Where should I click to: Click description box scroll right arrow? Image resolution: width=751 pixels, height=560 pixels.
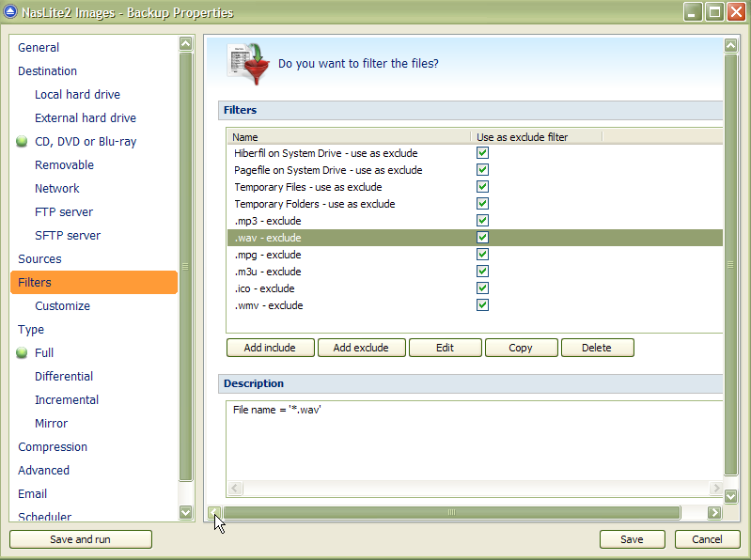click(716, 489)
